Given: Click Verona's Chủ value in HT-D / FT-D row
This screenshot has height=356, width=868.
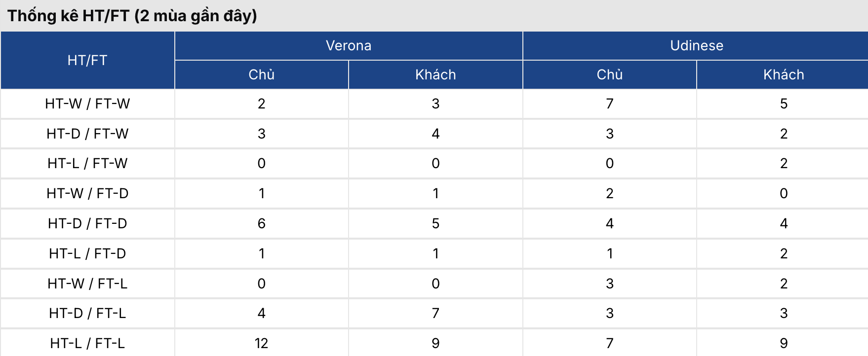Looking at the screenshot, I should pyautogui.click(x=261, y=223).
